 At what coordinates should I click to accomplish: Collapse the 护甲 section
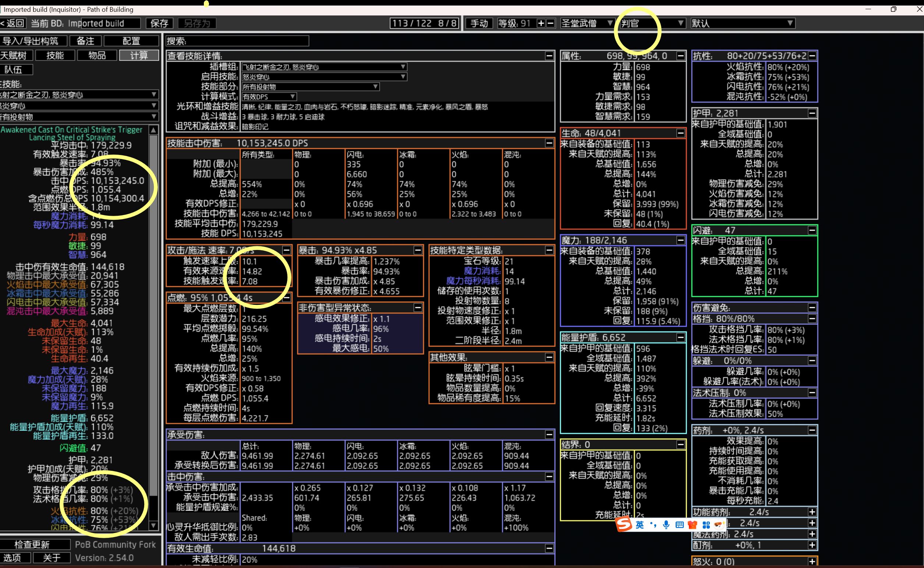(812, 113)
